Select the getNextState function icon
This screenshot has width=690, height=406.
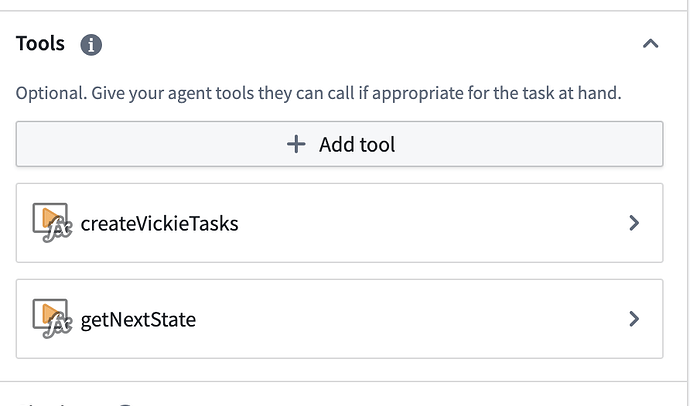coord(52,319)
